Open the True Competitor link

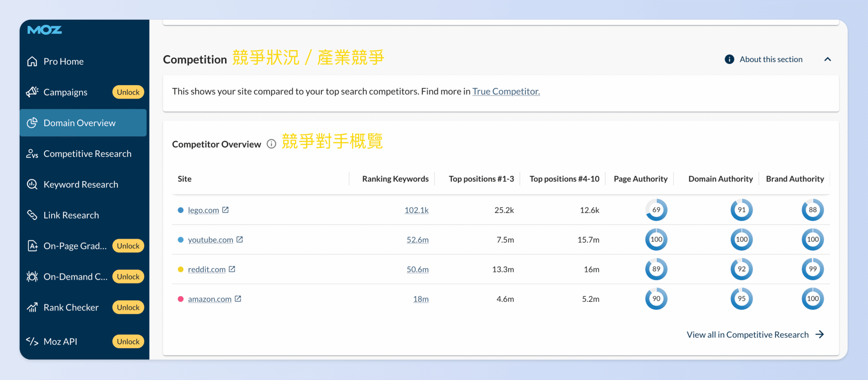[x=506, y=91]
